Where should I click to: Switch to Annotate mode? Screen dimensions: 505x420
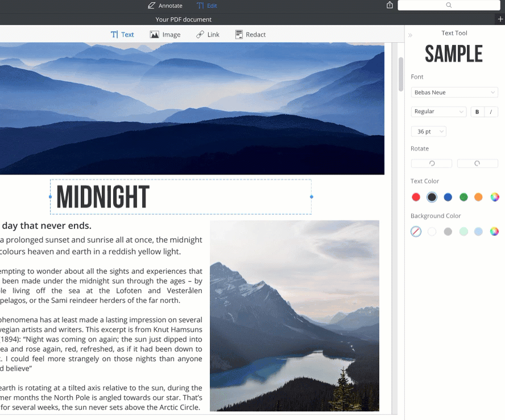pyautogui.click(x=165, y=6)
